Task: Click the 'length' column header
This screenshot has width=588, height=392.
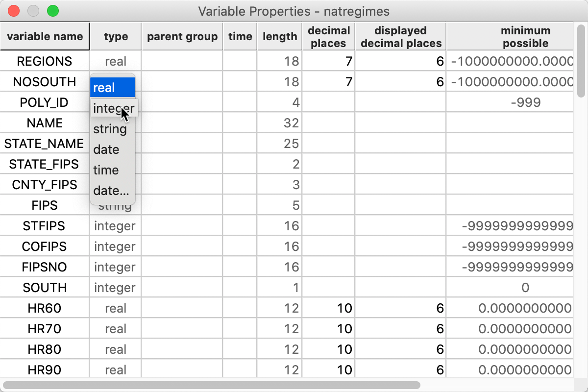Action: pos(280,36)
